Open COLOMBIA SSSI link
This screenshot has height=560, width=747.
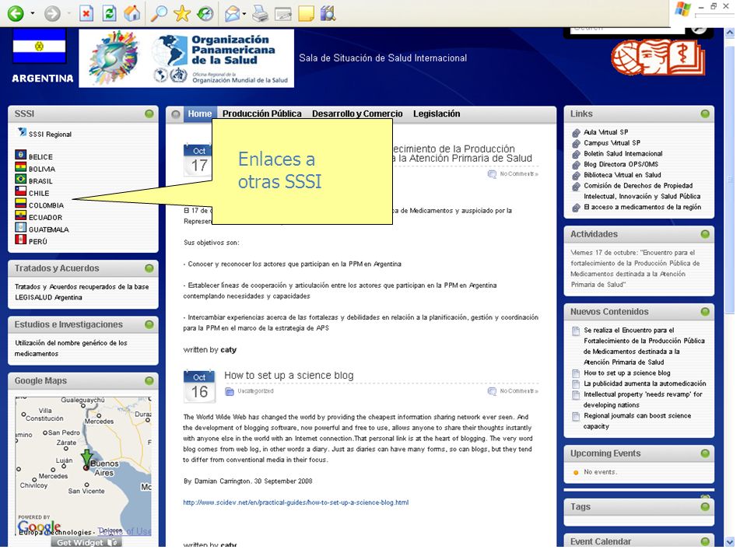tap(46, 205)
